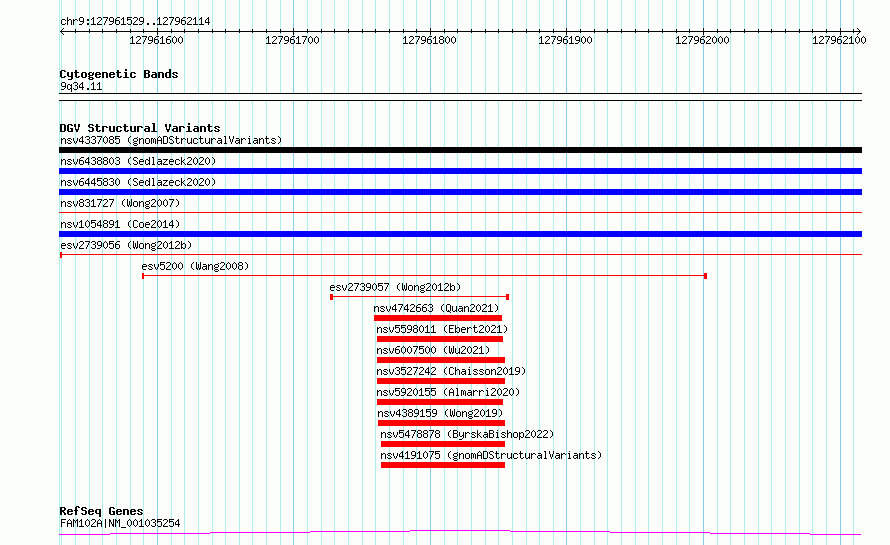890x545 pixels.
Task: Click the chr9:127961529..127962114 coordinate label
Action: pyautogui.click(x=135, y=22)
